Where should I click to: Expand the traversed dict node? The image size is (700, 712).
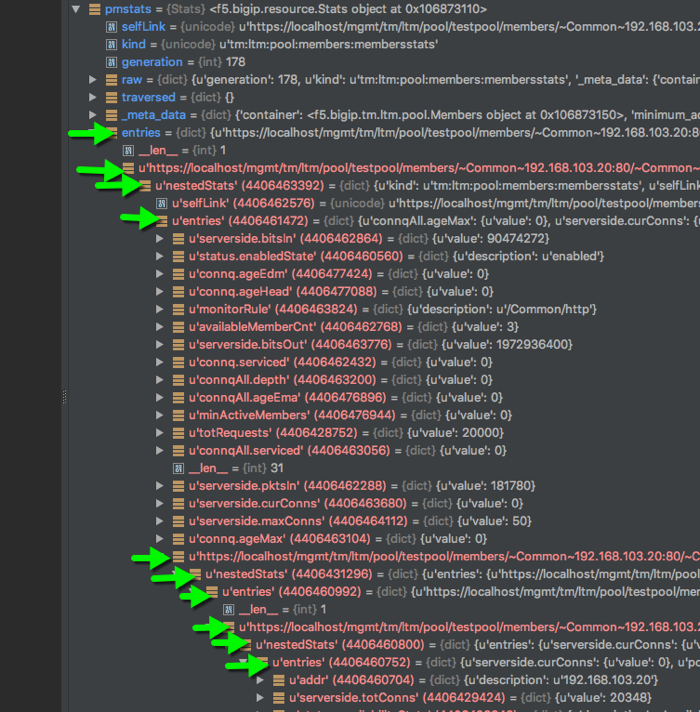93,97
